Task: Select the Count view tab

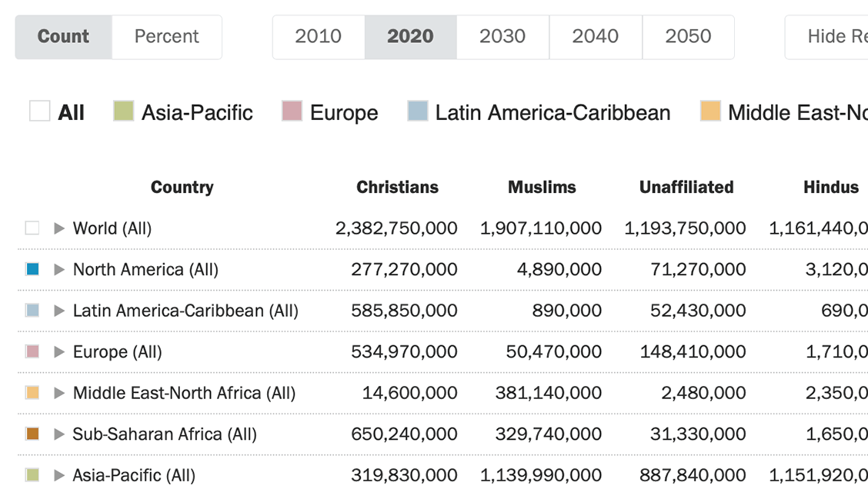Action: [64, 36]
